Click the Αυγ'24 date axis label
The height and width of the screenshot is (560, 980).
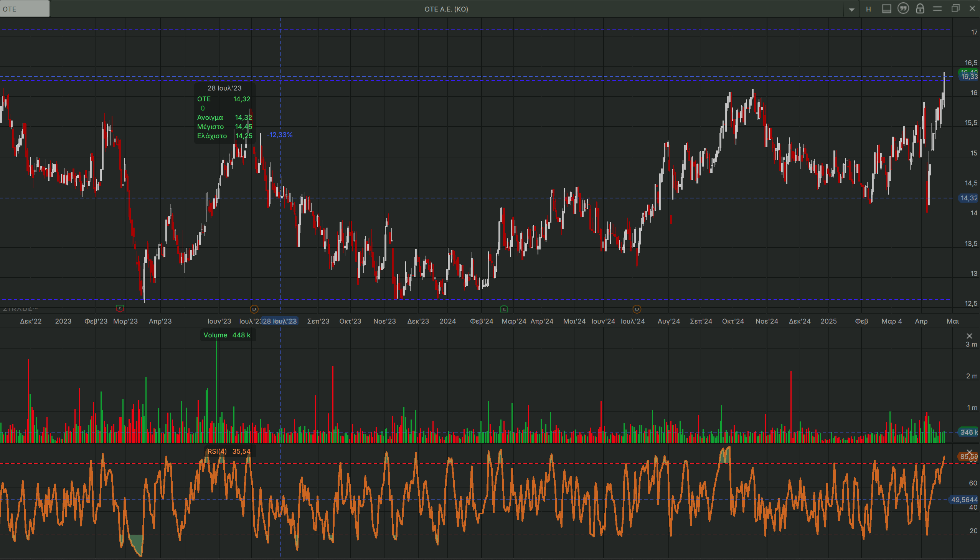click(668, 321)
